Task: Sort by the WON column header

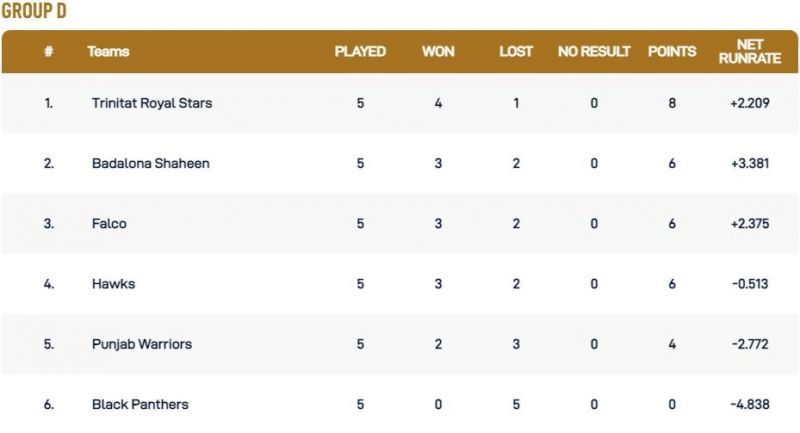Action: tap(438, 51)
